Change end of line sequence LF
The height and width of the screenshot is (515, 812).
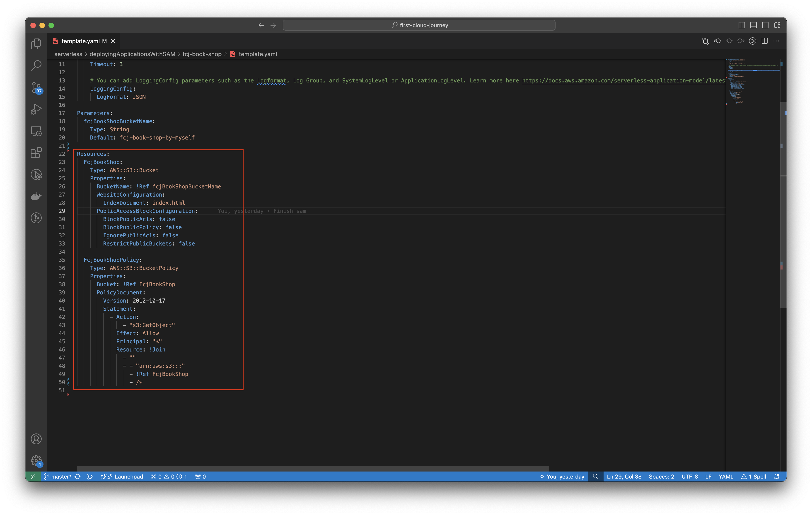point(708,476)
